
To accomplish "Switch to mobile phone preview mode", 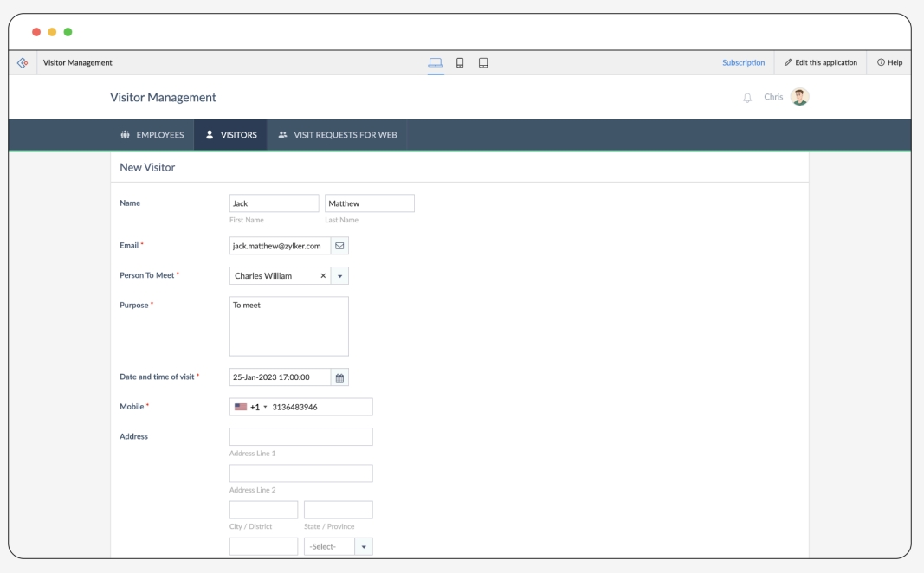I will pyautogui.click(x=459, y=62).
